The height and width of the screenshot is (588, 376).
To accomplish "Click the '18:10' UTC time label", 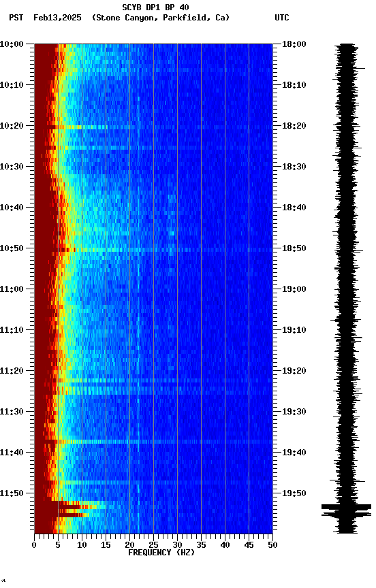I will (294, 85).
